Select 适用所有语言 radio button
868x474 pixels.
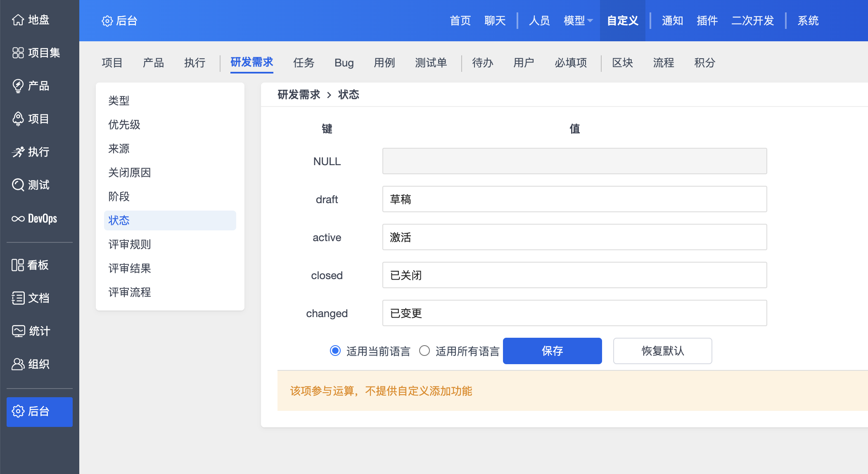tap(425, 351)
